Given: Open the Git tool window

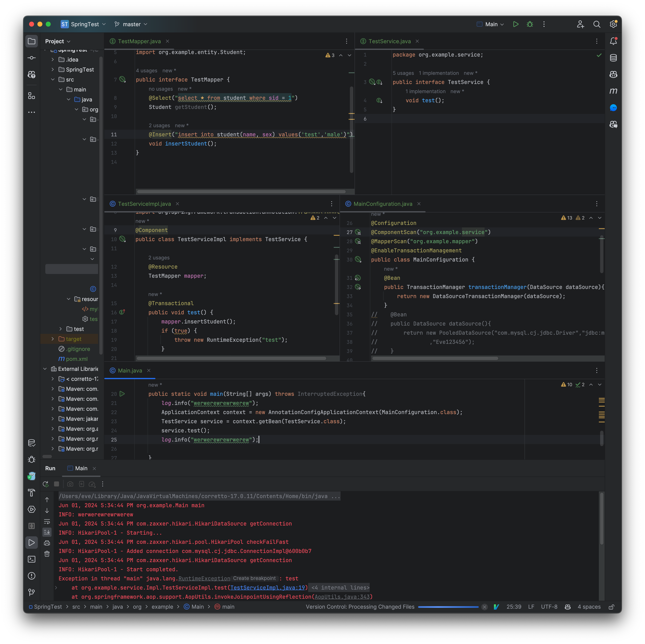Looking at the screenshot, I should click(x=32, y=592).
